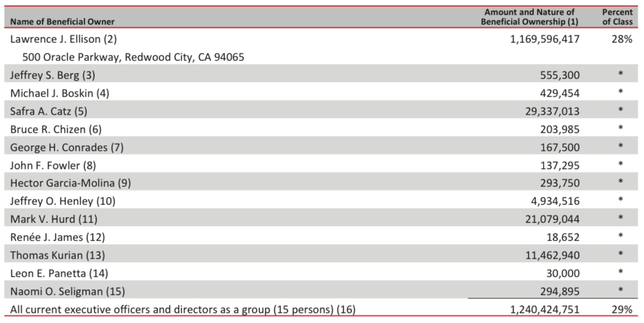Click Thomas Kurian (13) entry

[x=58, y=255]
